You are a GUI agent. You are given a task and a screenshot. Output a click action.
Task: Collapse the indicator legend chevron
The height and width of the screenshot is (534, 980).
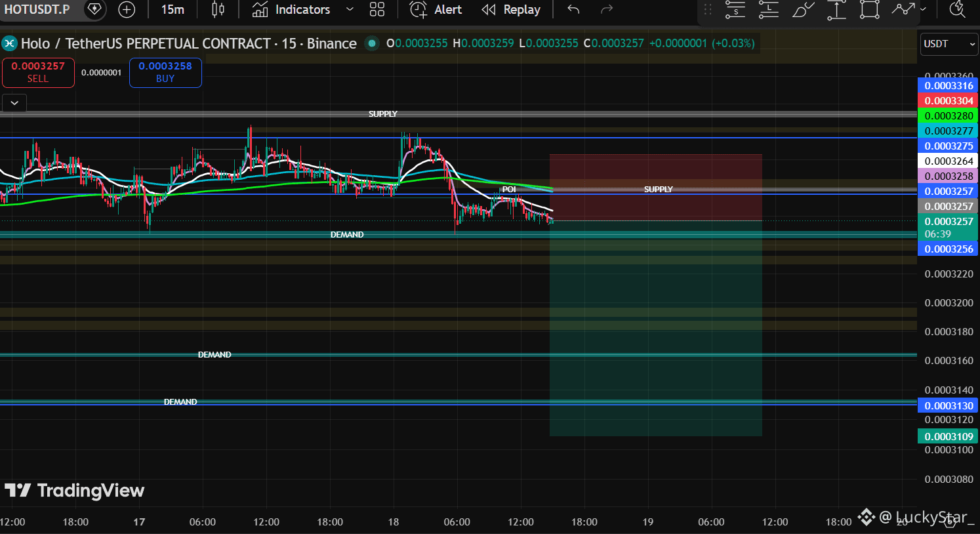[x=14, y=103]
